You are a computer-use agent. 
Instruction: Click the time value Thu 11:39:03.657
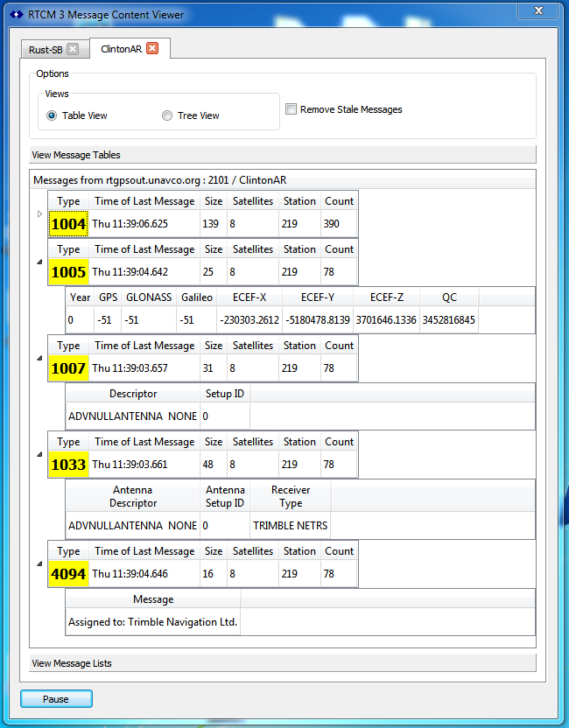tap(130, 368)
